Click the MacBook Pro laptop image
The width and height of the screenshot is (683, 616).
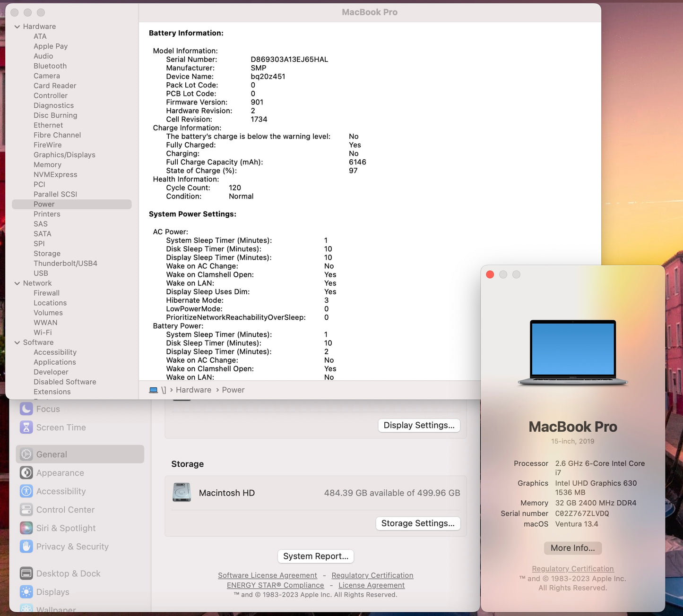572,352
